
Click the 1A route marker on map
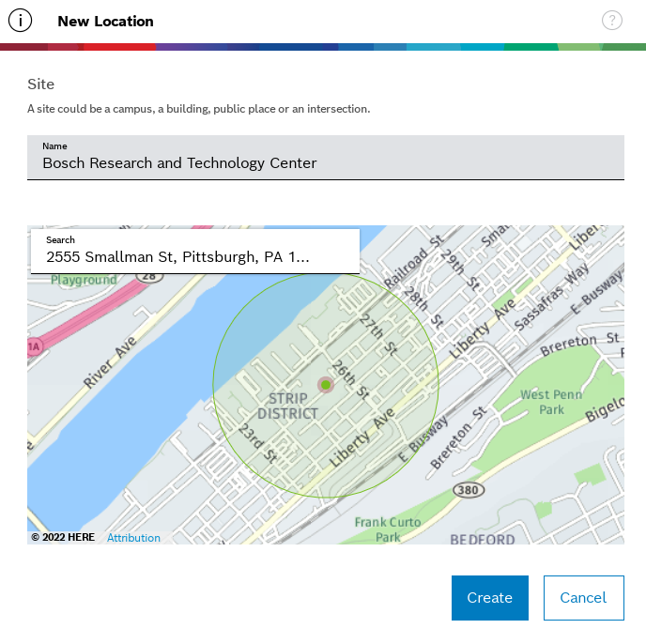click(x=35, y=347)
